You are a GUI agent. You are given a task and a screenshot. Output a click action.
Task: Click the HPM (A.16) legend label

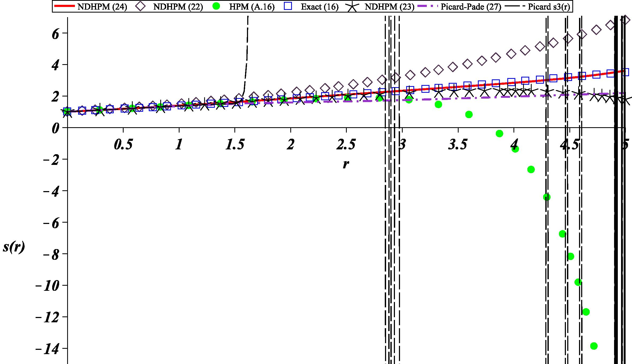pos(252,7)
